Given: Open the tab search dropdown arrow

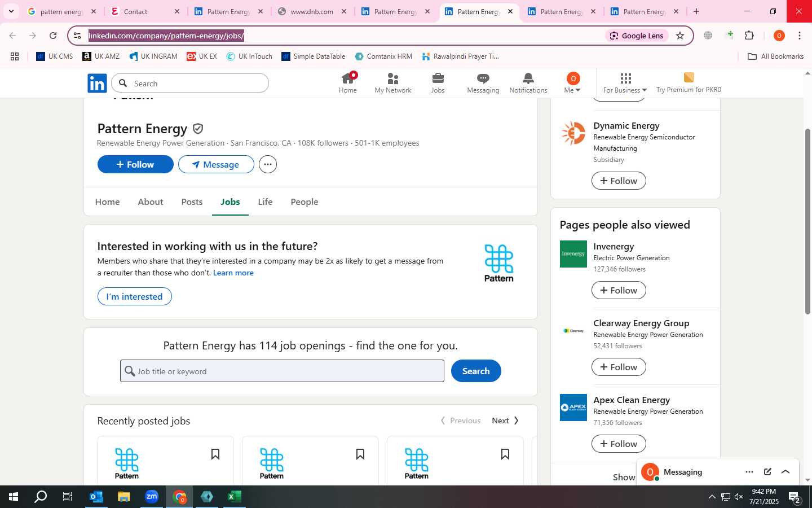Looking at the screenshot, I should click(11, 11).
